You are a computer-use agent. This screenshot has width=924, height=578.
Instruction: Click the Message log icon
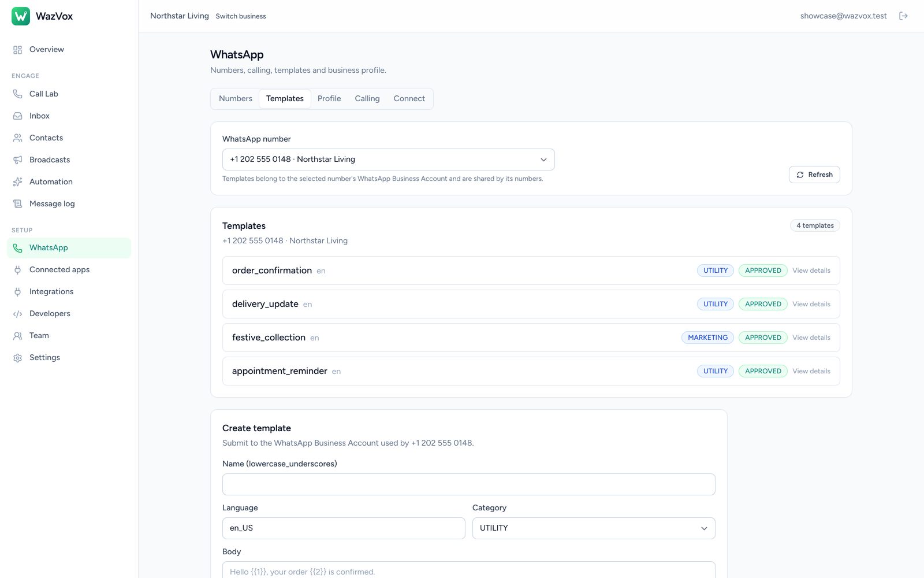18,203
